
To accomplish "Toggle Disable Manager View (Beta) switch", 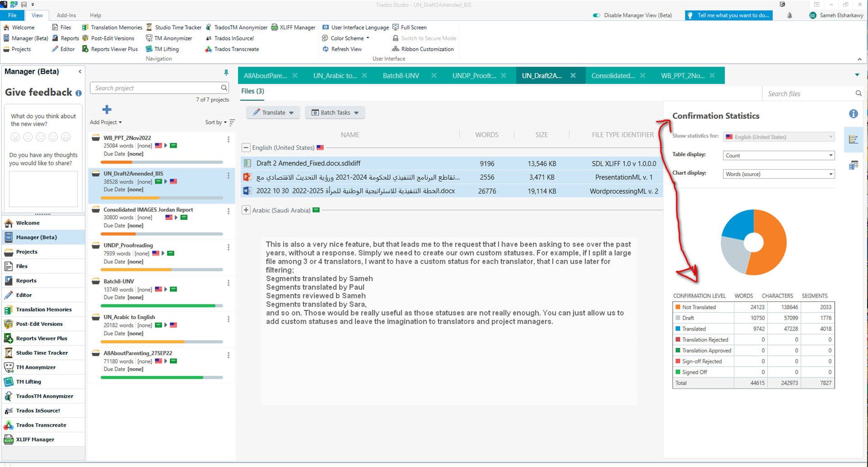I will pyautogui.click(x=597, y=15).
